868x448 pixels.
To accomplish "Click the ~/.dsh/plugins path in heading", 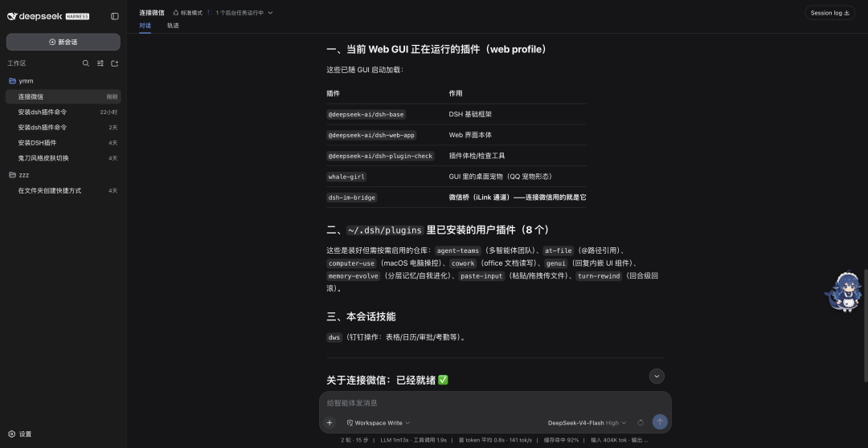I will pos(385,230).
